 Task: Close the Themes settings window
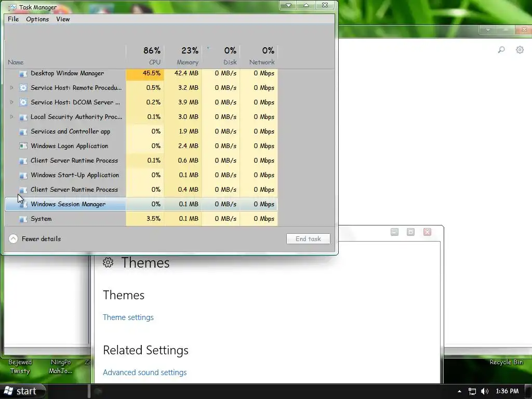click(x=427, y=232)
